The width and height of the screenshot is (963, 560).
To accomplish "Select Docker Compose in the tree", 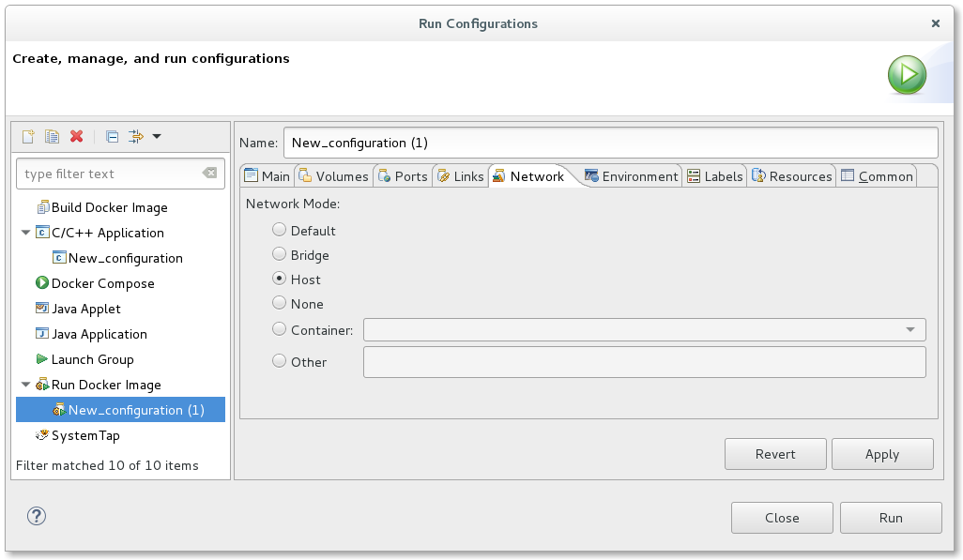I will click(x=102, y=283).
